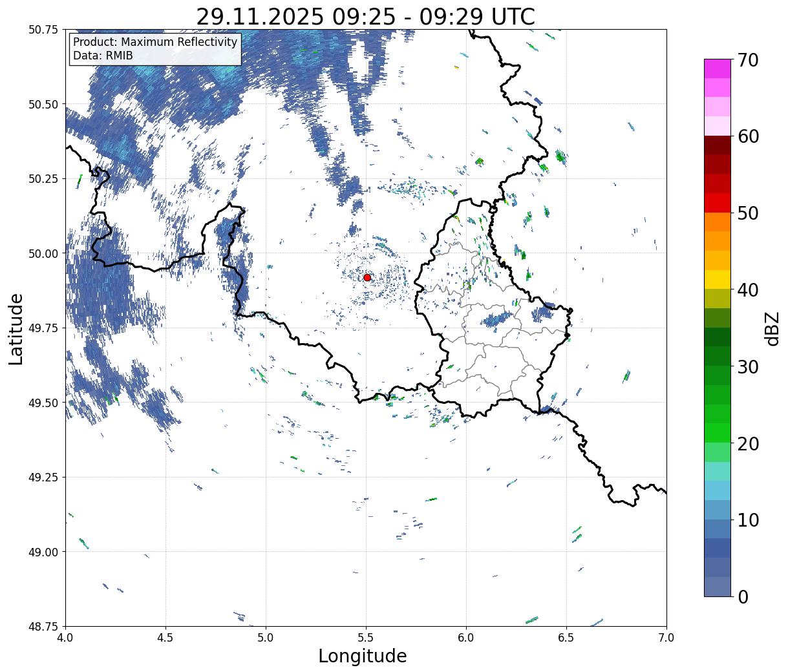
Task: Click the plot title with date and time
Action: [366, 17]
